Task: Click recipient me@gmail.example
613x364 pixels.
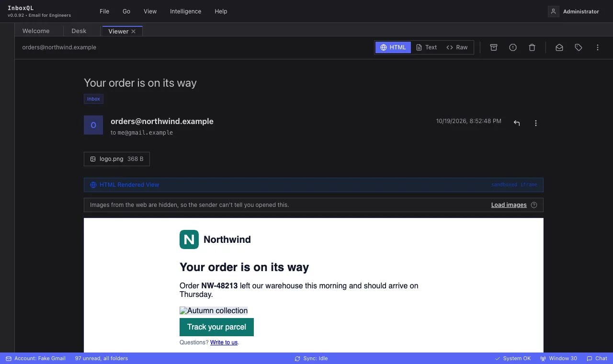Action: pyautogui.click(x=145, y=133)
